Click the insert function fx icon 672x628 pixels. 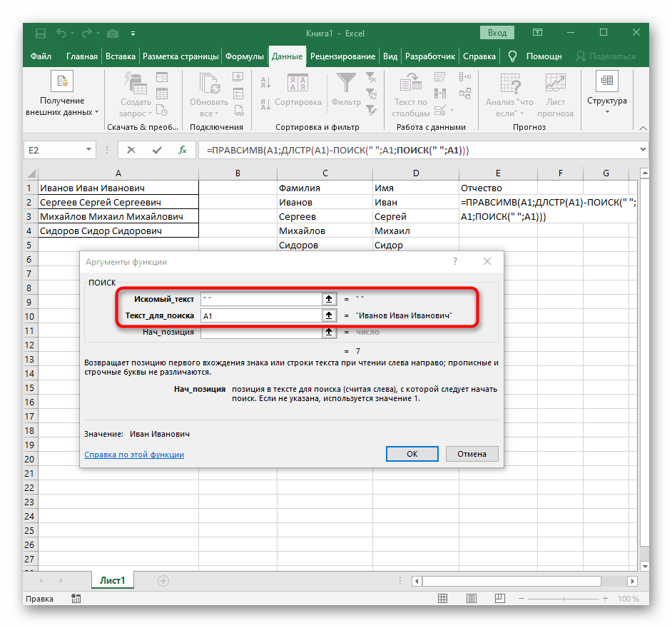tap(183, 150)
